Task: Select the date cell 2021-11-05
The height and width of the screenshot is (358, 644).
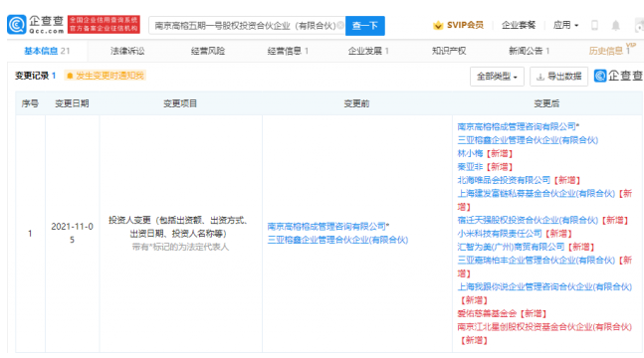Action: pos(72,233)
